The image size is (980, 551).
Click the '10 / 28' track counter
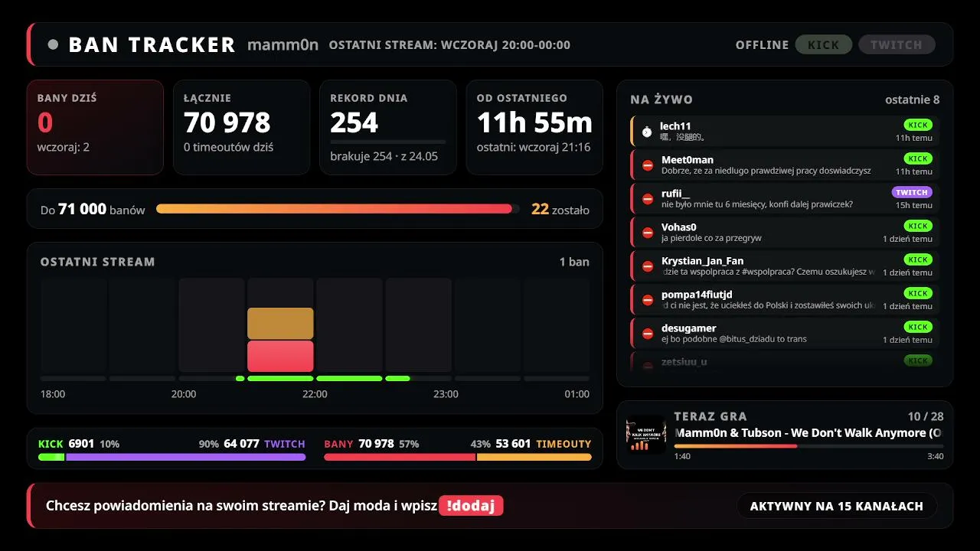point(926,416)
